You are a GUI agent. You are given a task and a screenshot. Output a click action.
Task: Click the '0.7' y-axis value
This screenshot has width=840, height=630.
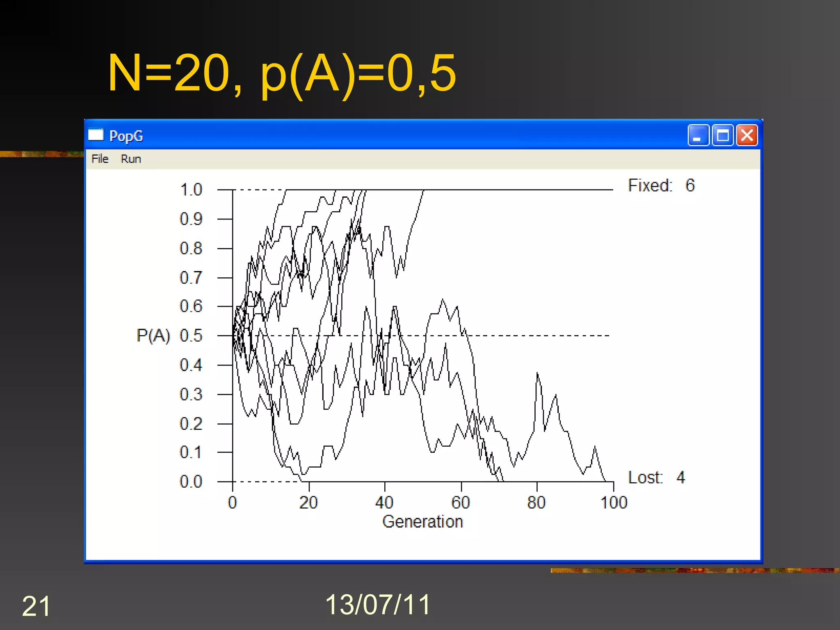click(191, 278)
